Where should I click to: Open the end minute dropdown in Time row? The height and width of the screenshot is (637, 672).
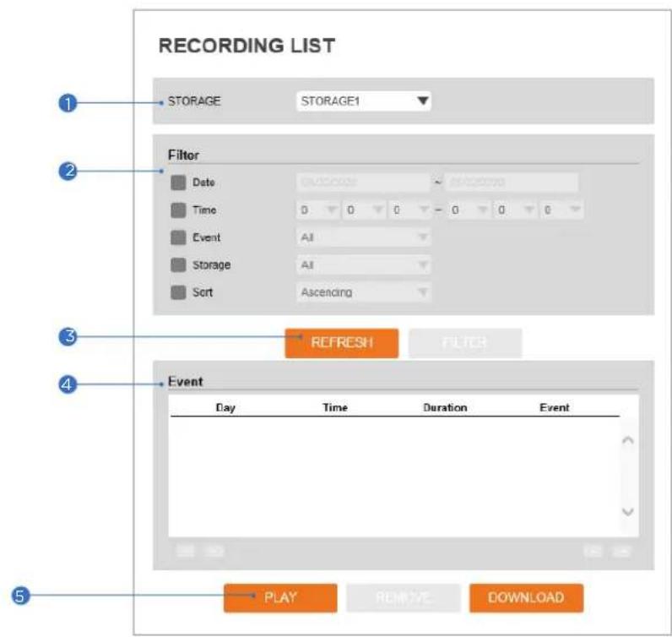(x=515, y=210)
